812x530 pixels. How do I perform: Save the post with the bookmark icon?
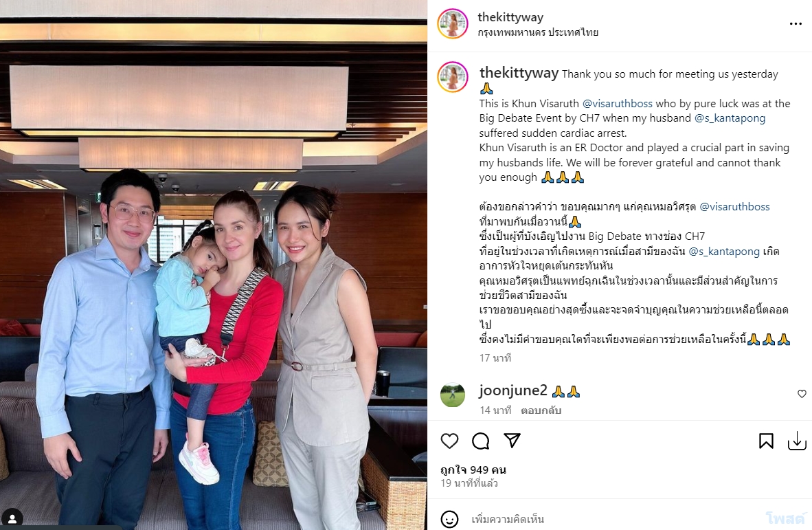766,441
